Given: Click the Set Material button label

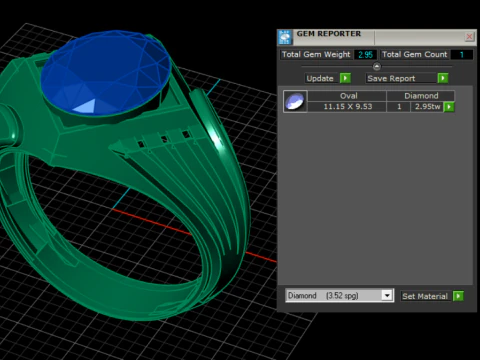Looking at the screenshot, I should click(425, 296).
